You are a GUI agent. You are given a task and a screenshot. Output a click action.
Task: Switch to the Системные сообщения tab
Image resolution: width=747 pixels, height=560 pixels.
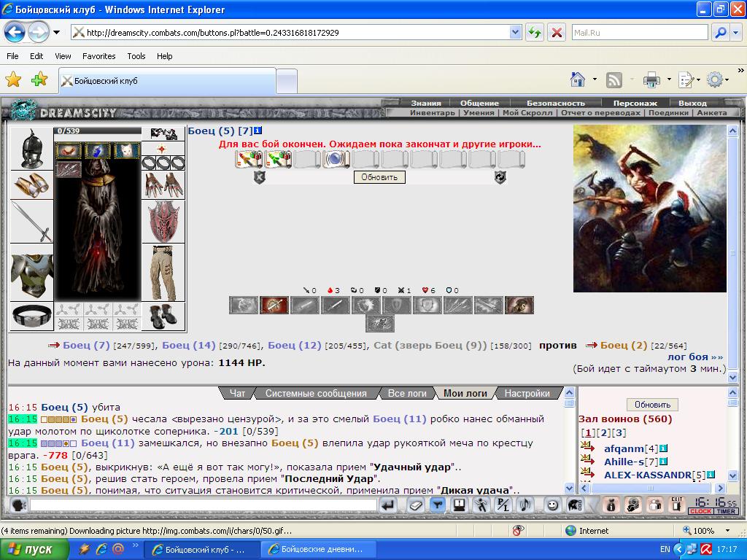click(x=316, y=393)
